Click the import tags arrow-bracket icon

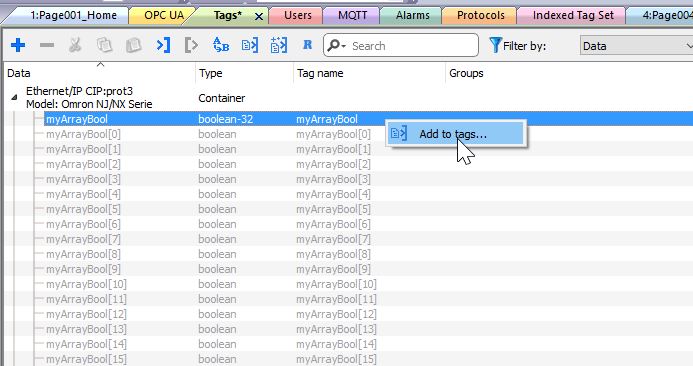[163, 45]
